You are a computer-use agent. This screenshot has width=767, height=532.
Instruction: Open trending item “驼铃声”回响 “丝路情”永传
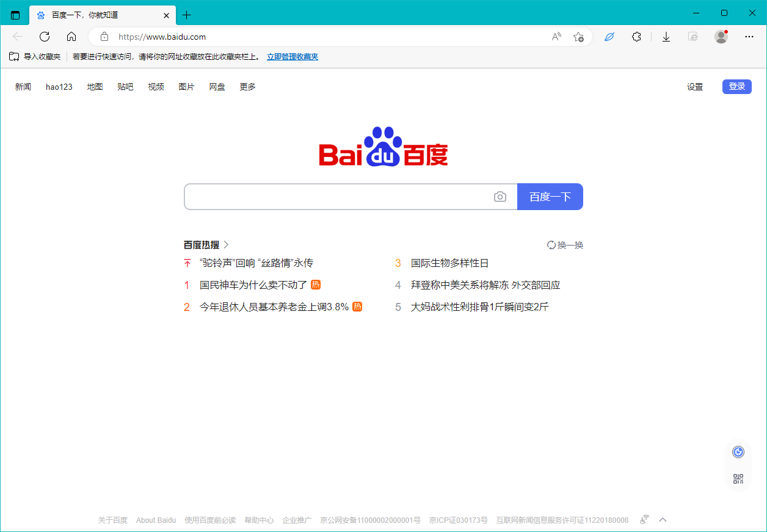(256, 263)
